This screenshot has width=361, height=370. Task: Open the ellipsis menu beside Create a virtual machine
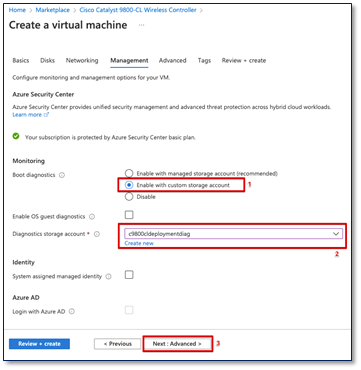pyautogui.click(x=141, y=25)
